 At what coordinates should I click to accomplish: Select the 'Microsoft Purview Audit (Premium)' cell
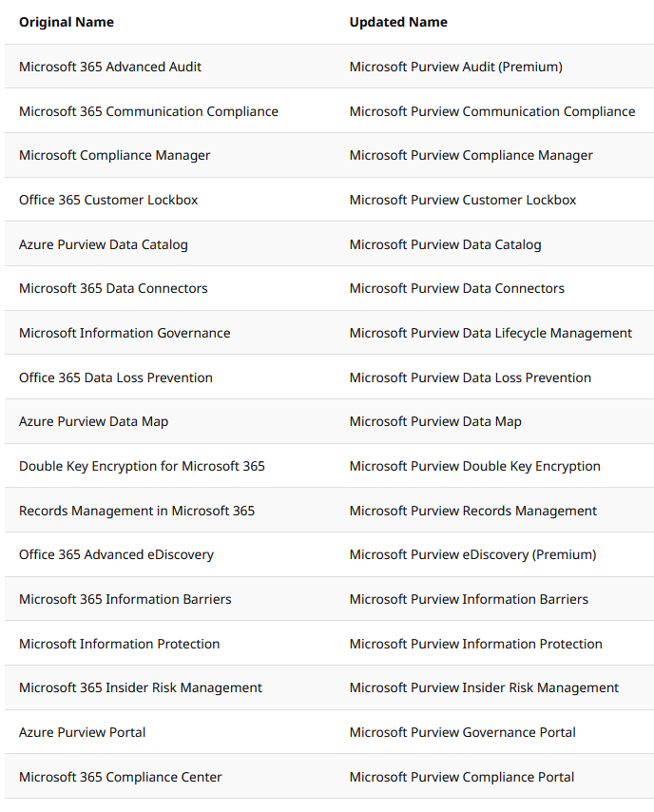[455, 67]
